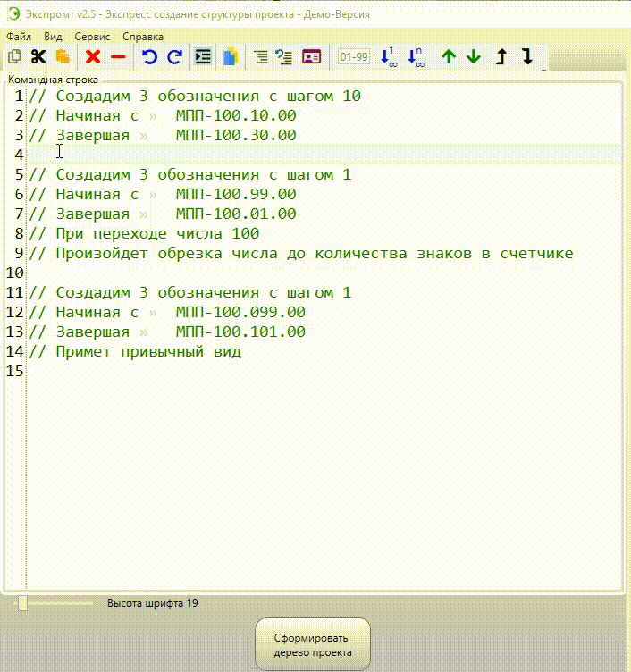Open the Вид menu
631x672 pixels.
coord(53,37)
